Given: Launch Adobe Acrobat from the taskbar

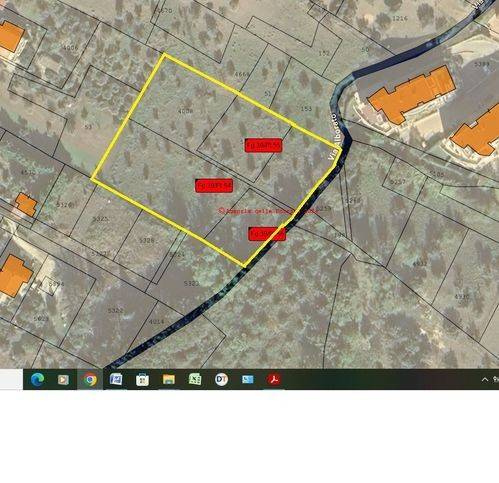Looking at the screenshot, I should (x=274, y=379).
